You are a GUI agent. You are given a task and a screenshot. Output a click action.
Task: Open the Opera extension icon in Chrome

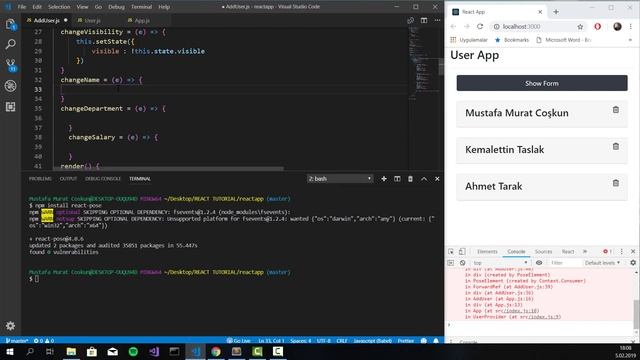click(598, 27)
